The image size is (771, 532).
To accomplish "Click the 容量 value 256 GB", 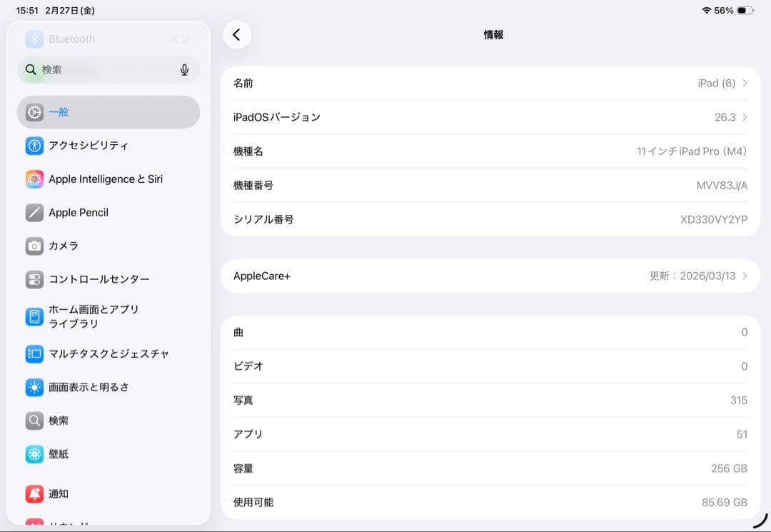I will [x=729, y=468].
